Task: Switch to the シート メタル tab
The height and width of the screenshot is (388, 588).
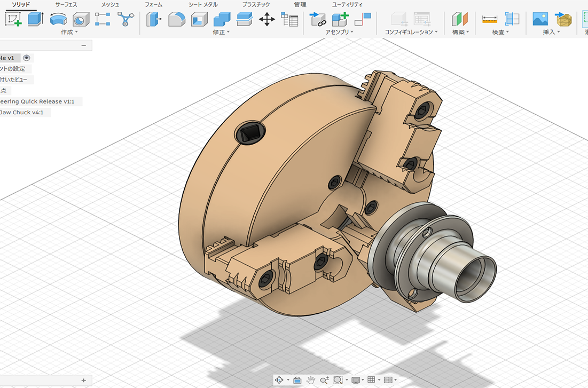Action: tap(202, 4)
